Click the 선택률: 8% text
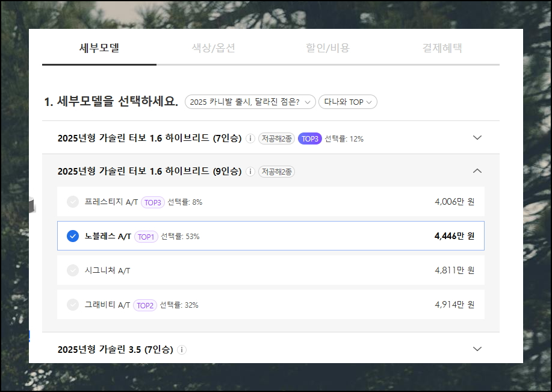The width and height of the screenshot is (552, 392). (185, 202)
